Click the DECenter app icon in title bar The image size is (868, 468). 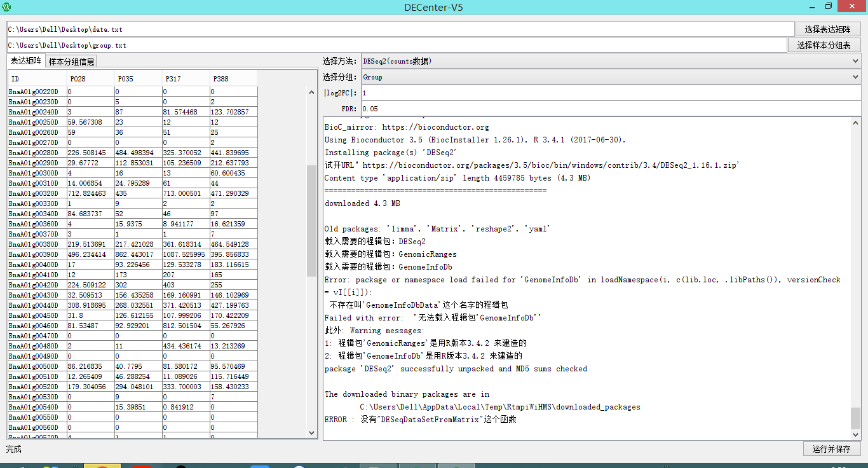(x=6, y=6)
